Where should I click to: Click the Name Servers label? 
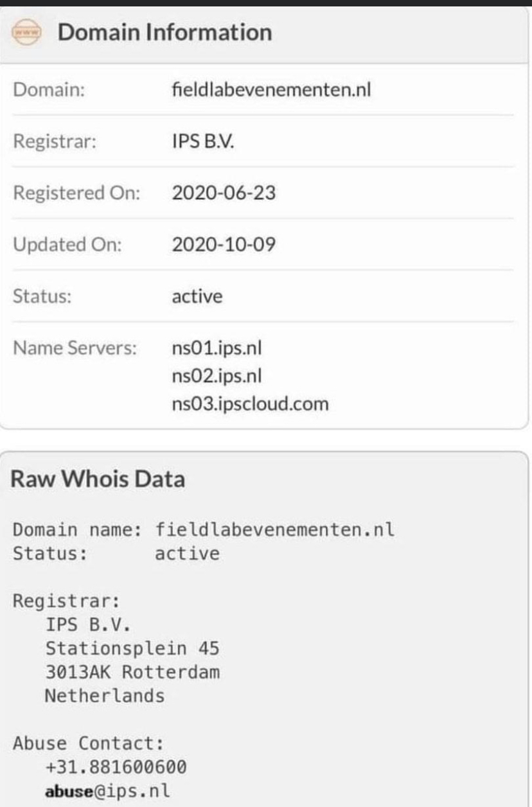(x=75, y=348)
